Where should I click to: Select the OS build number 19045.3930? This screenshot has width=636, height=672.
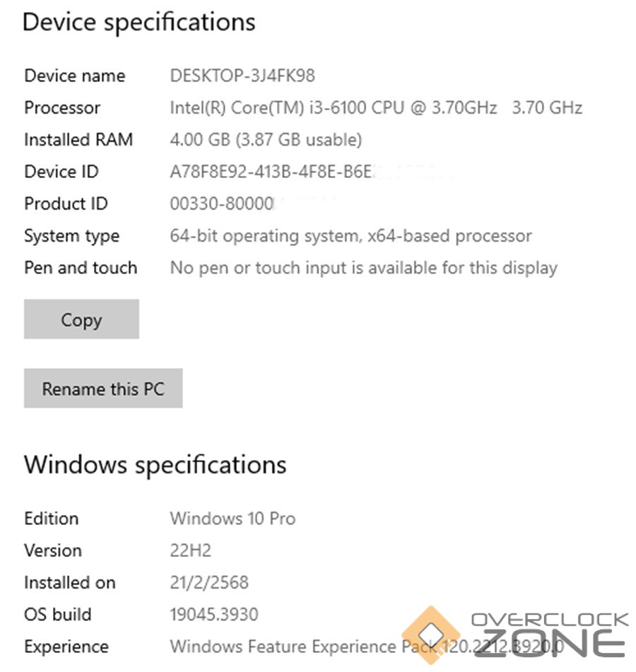coord(214,615)
